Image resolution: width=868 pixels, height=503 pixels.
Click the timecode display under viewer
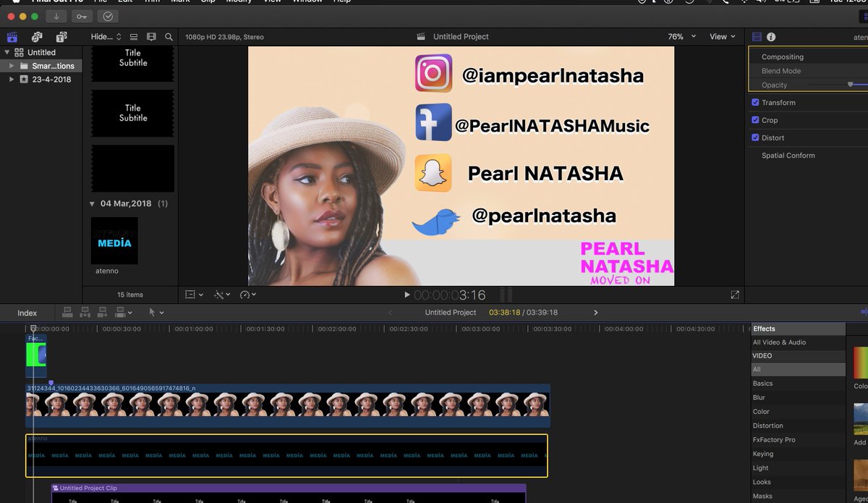(449, 295)
